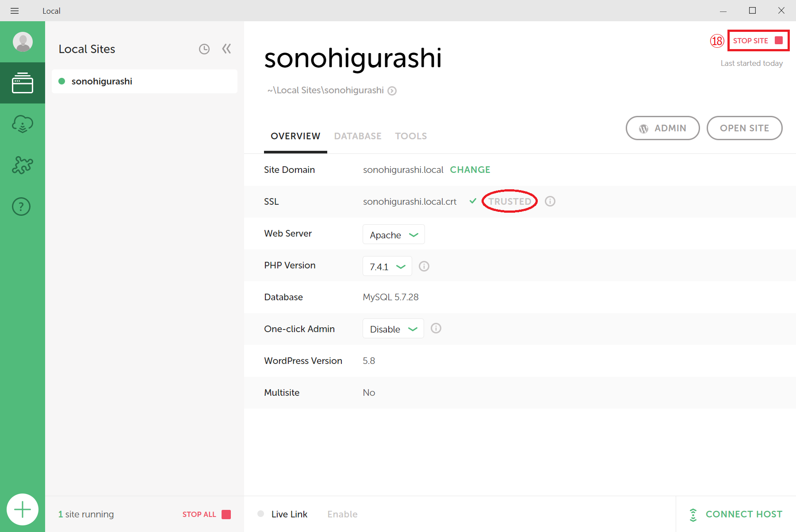Viewport: 796px width, 532px height.
Task: Open the Help question mark icon
Action: 21,207
